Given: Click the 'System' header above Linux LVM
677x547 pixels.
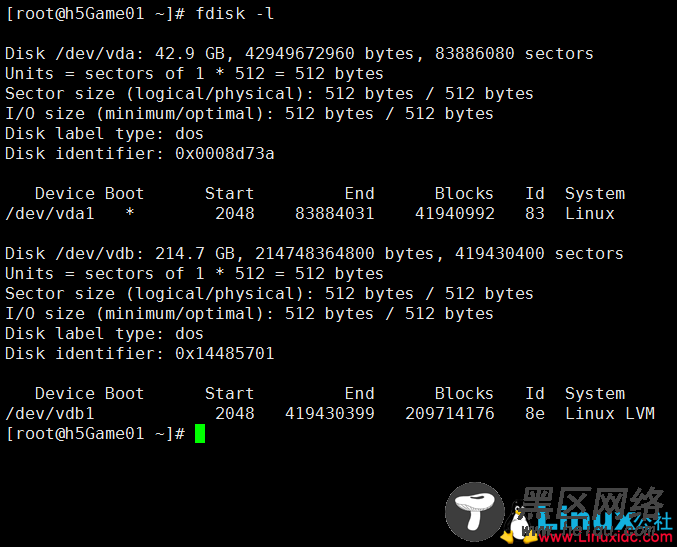Looking at the screenshot, I should (x=595, y=394).
